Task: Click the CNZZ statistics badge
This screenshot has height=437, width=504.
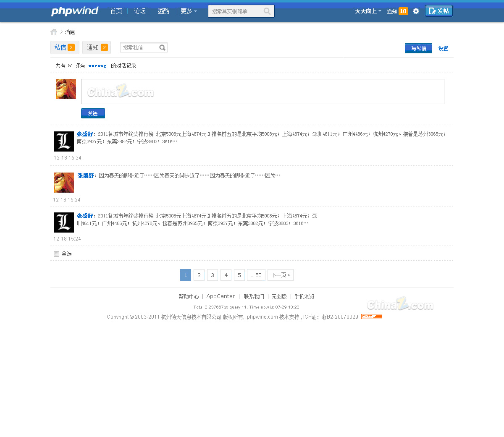Action: [372, 317]
